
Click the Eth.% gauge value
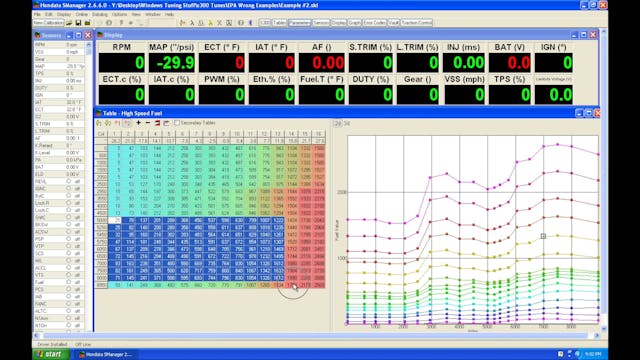(x=271, y=95)
